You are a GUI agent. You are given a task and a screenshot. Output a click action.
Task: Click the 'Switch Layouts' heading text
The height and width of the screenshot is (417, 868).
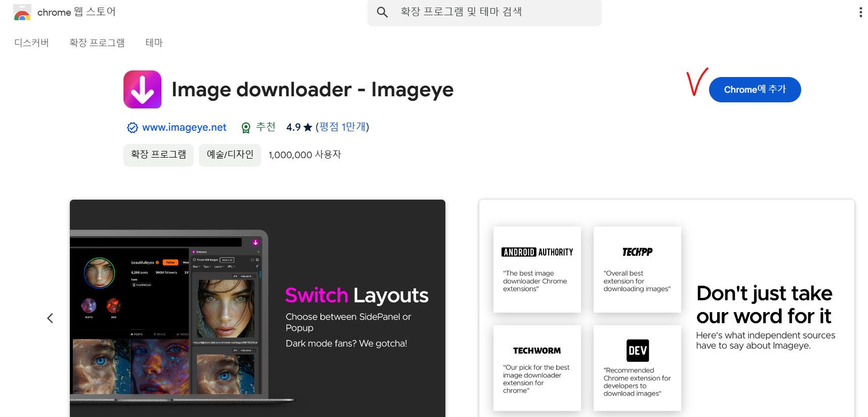(x=357, y=295)
